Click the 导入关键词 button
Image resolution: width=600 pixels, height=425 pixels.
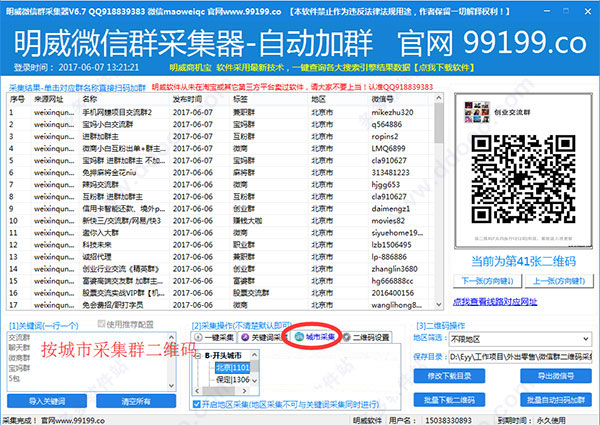click(x=49, y=401)
